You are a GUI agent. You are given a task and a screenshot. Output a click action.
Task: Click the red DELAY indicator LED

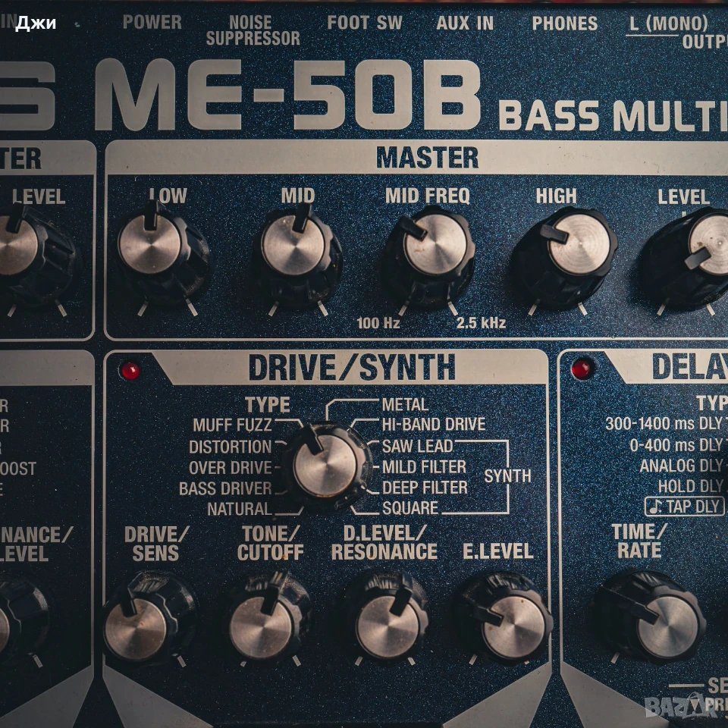point(581,369)
